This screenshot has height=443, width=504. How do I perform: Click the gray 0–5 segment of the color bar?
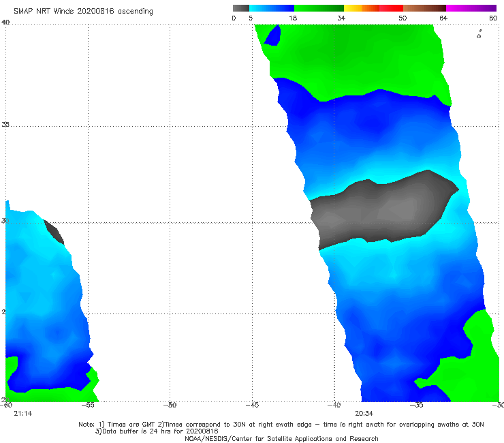click(240, 8)
